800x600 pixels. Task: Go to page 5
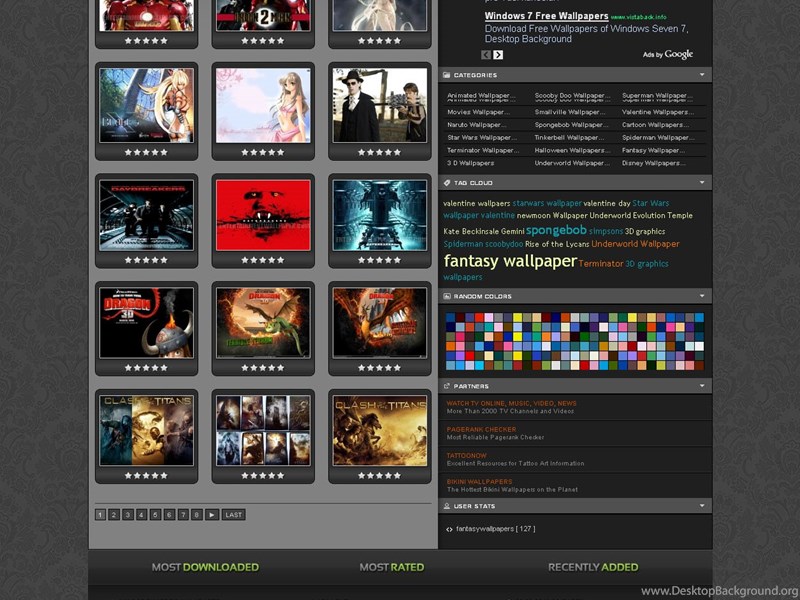(x=156, y=515)
